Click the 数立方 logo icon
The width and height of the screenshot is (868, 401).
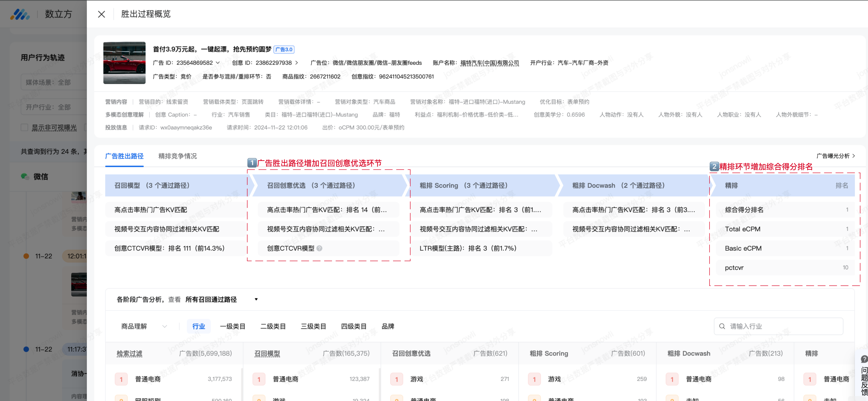click(x=20, y=14)
